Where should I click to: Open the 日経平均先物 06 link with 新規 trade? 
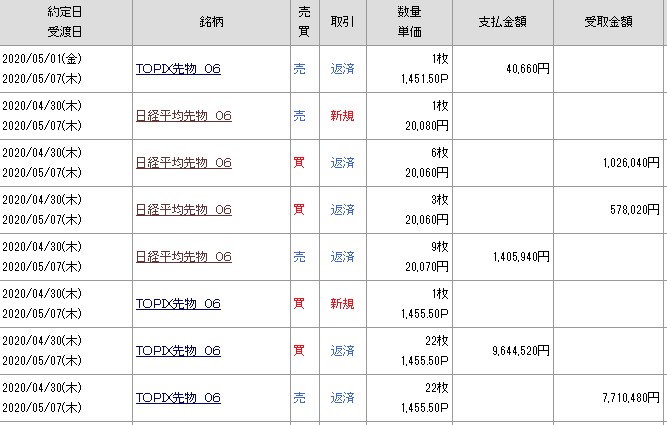[x=183, y=116]
